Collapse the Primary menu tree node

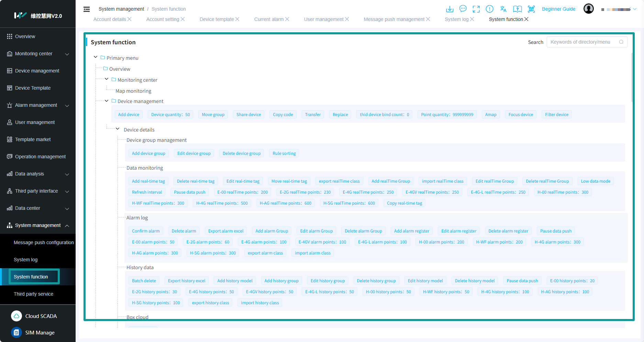96,57
